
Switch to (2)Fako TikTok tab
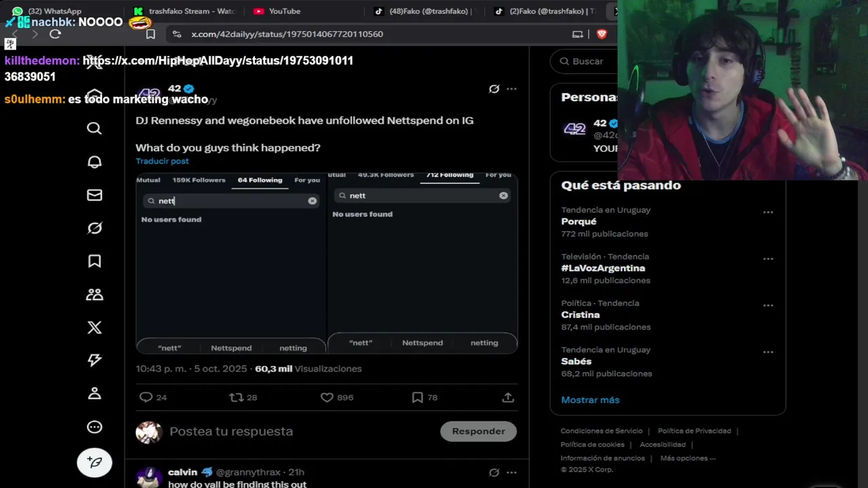point(546,11)
